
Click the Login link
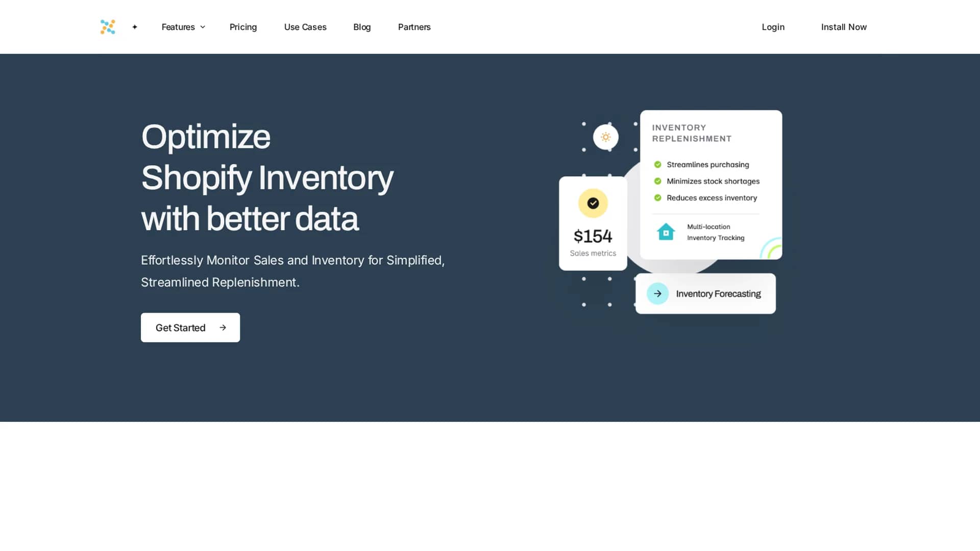(773, 27)
